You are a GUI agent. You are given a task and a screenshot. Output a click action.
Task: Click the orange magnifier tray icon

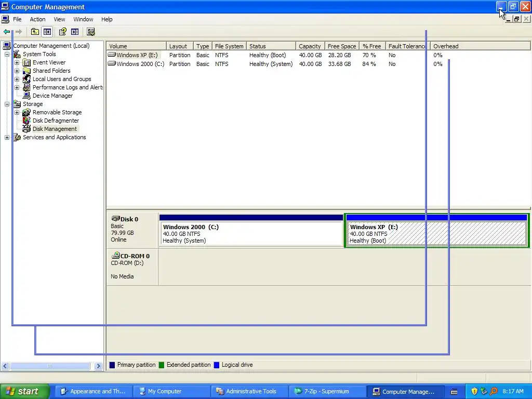point(494,391)
